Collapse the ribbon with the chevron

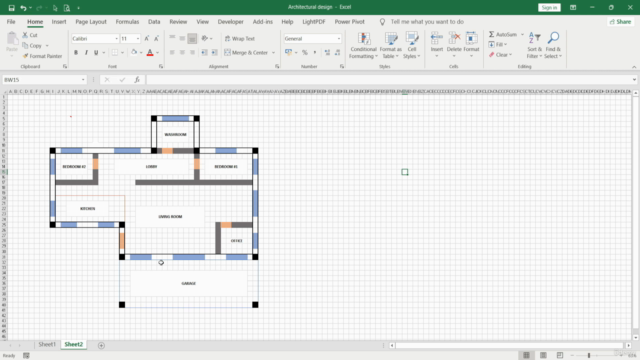[634, 67]
